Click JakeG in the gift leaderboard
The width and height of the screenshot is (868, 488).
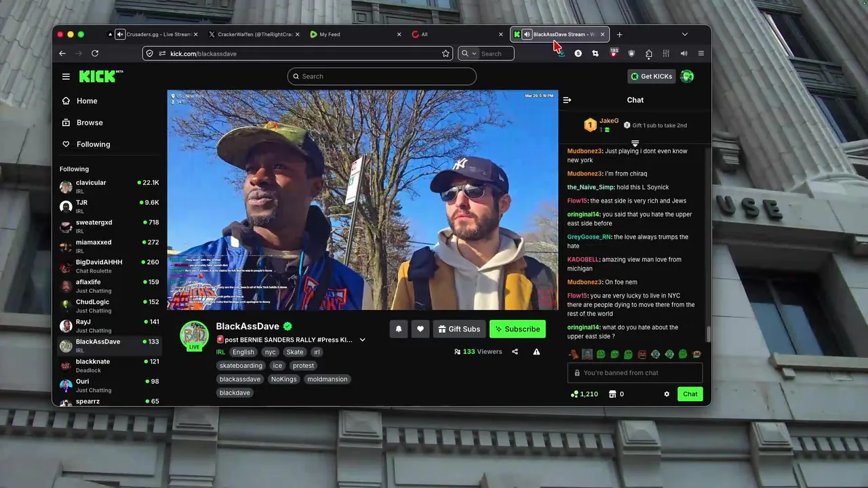point(609,121)
